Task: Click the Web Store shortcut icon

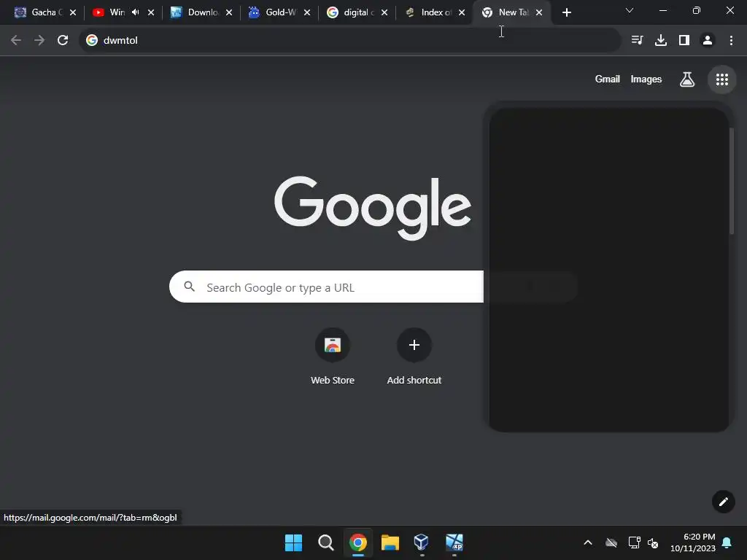Action: coord(333,345)
